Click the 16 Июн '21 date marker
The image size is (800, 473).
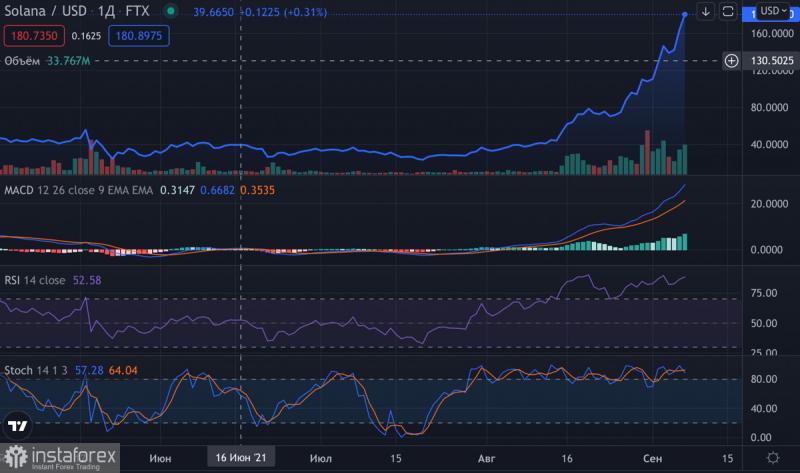pyautogui.click(x=241, y=457)
